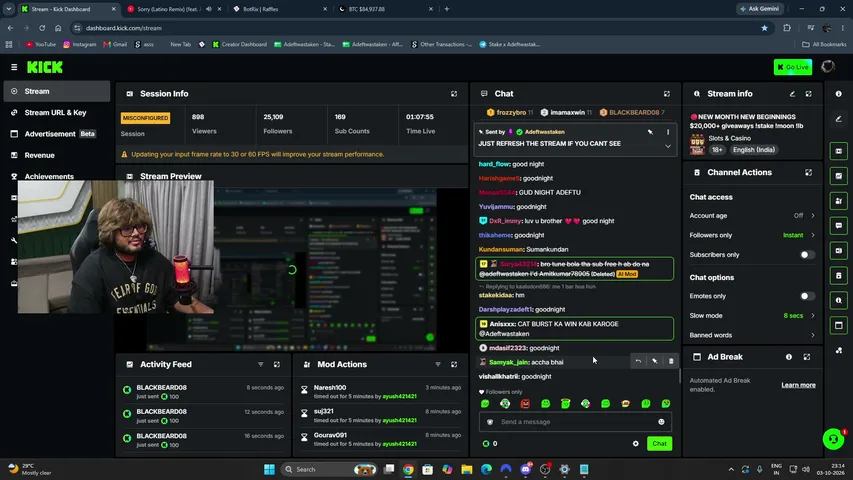853x480 pixels.
Task: Reload the current page
Action: click(x=42, y=28)
